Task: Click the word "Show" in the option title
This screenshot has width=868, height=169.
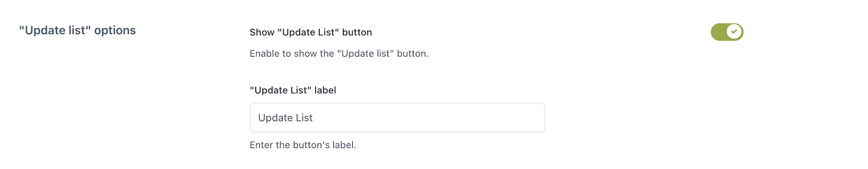Action: (262, 32)
